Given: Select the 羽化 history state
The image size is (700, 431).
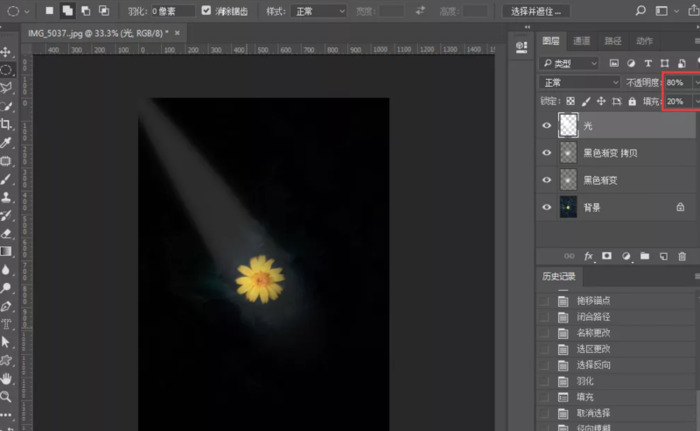Looking at the screenshot, I should click(584, 381).
